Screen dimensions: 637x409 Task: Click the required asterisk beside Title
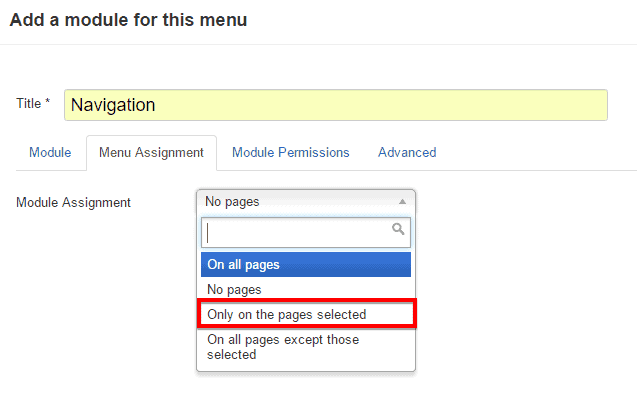[47, 104]
